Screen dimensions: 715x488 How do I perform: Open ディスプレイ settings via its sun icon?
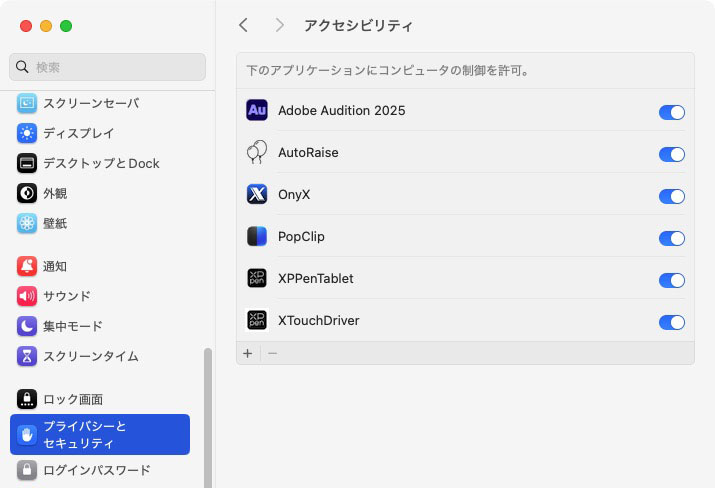pos(27,133)
